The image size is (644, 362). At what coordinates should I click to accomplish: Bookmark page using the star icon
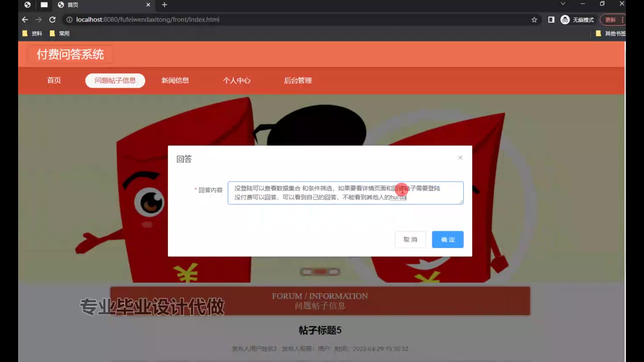pos(534,20)
